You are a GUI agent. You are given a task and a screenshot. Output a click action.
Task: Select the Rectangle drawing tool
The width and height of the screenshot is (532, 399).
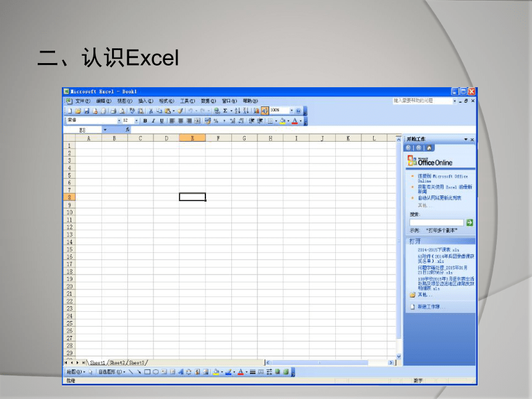(x=147, y=372)
